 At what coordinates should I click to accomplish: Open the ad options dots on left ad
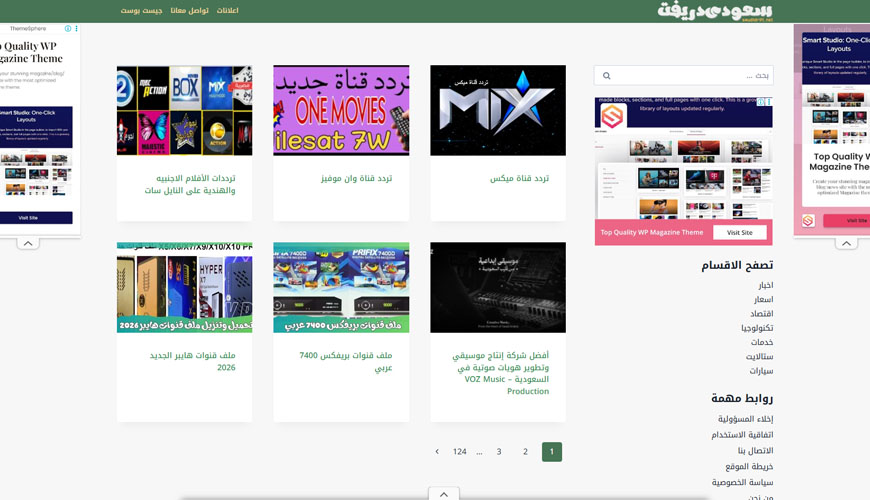(x=77, y=28)
